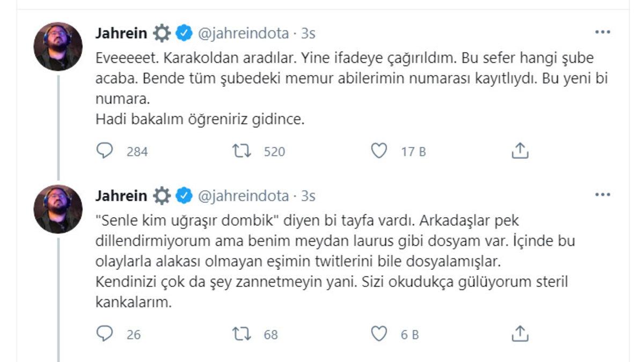The height and width of the screenshot is (362, 644).
Task: Click the verified badge on the second tweet
Action: pos(183,196)
